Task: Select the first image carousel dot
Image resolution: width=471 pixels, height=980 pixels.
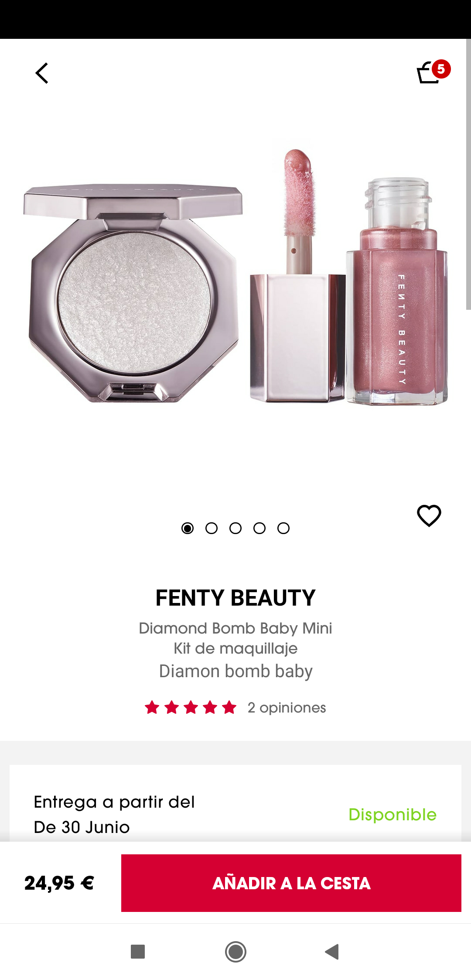Action: coord(188,528)
